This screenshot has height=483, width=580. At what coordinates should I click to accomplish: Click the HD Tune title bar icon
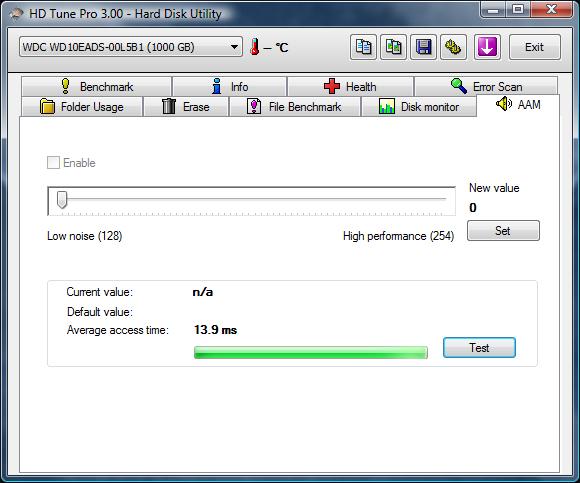coord(16,14)
